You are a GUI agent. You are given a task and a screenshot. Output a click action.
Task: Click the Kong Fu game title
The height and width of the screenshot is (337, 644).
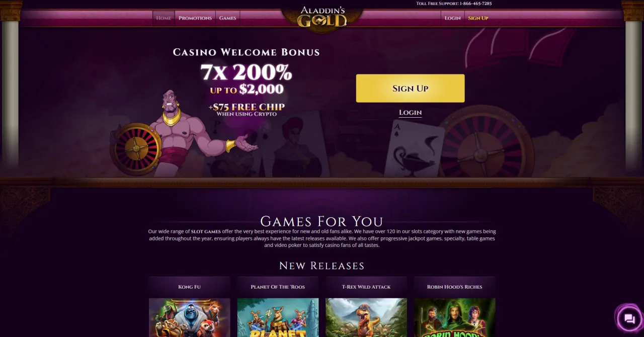pos(190,287)
